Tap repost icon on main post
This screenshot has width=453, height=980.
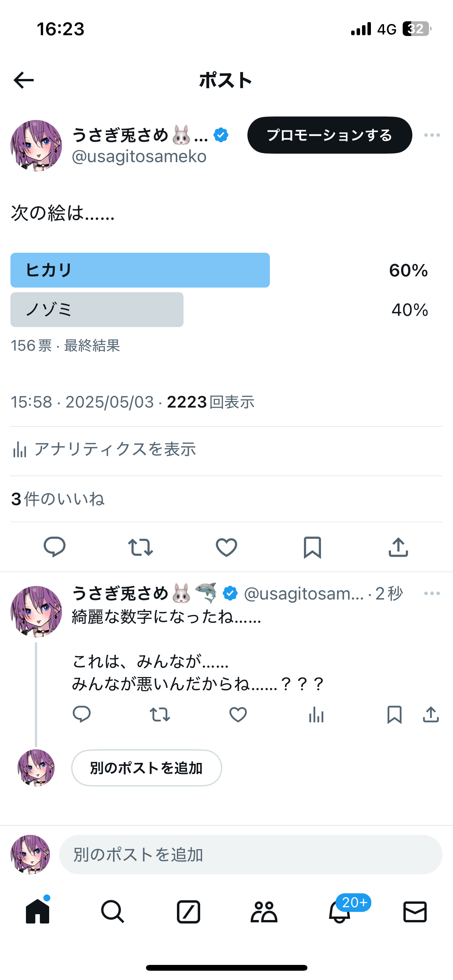tap(141, 547)
